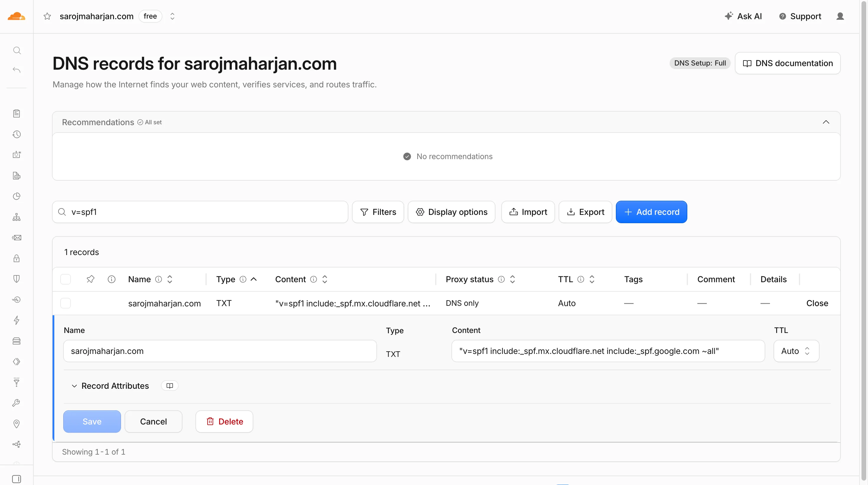This screenshot has width=868, height=485.
Task: Click the record Content input field
Action: click(x=608, y=351)
